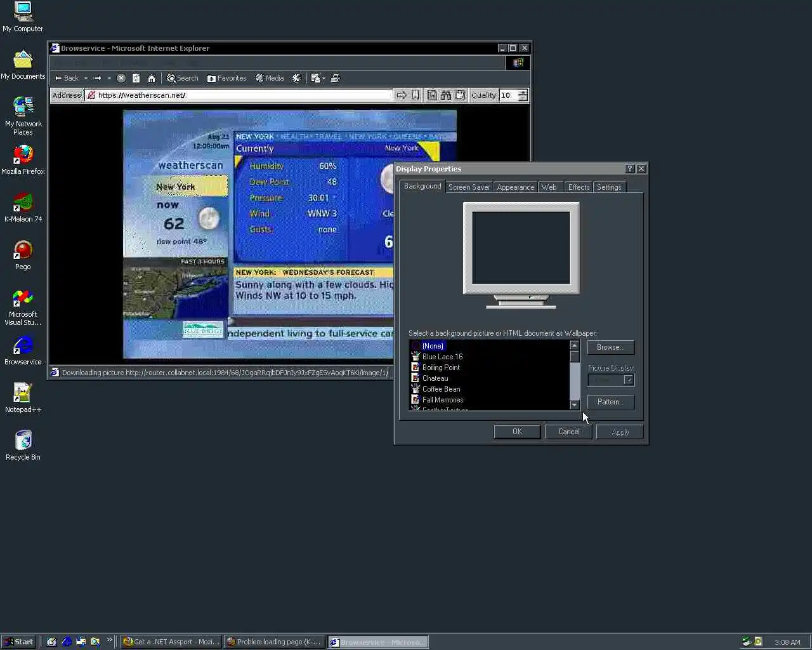Image resolution: width=812 pixels, height=650 pixels.
Task: Click the page icon left of the binoculars
Action: tap(432, 95)
